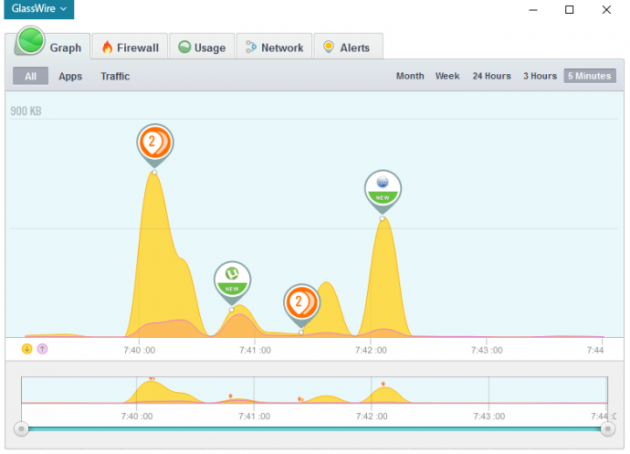Click the green GlassWire logo icon
Viewport: 630px width, 454px height.
[31, 40]
